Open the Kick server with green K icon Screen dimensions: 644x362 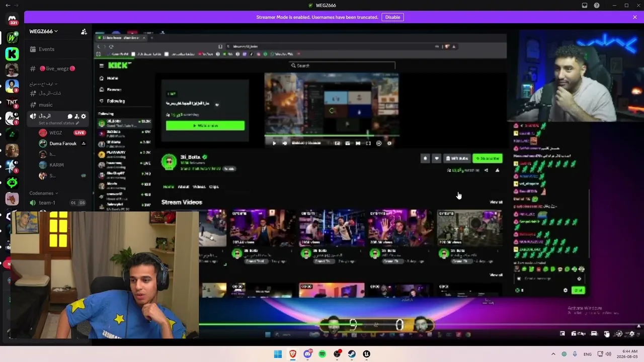(12, 53)
